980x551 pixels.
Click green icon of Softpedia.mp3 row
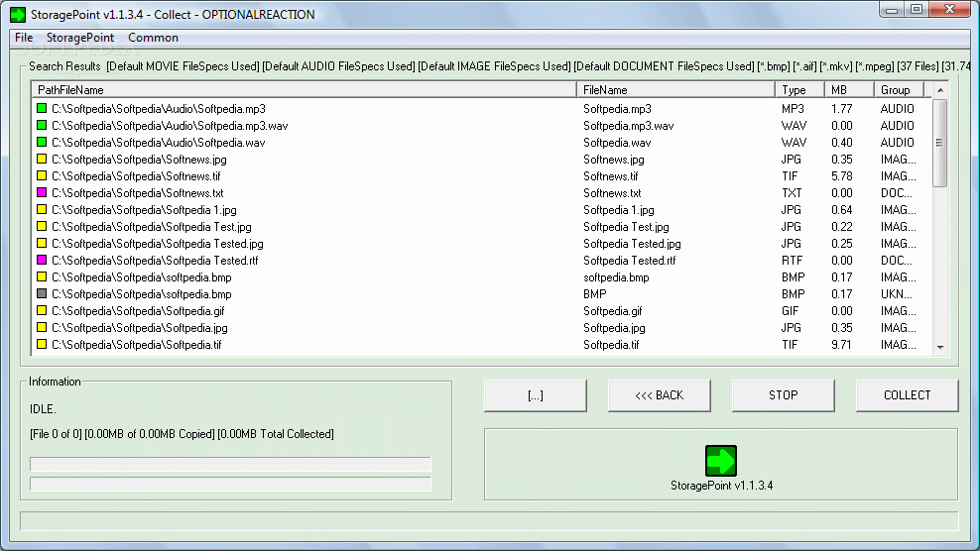[x=42, y=109]
